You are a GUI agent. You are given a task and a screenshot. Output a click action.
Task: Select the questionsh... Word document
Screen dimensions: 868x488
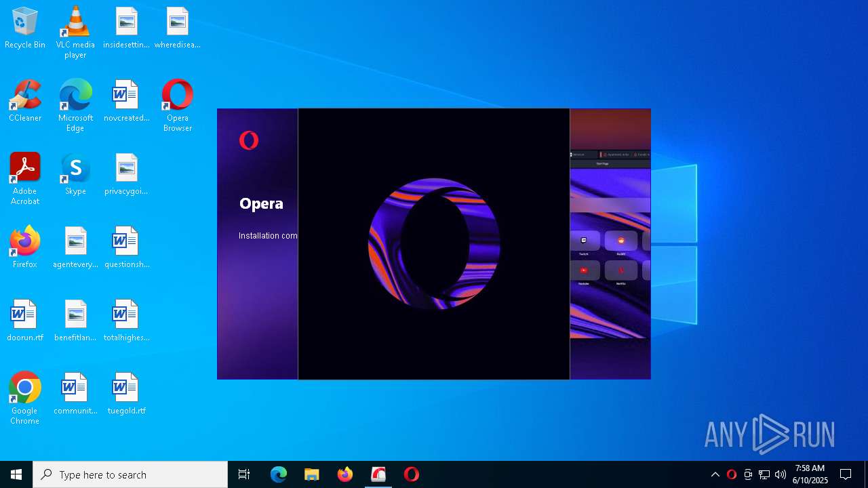(126, 248)
